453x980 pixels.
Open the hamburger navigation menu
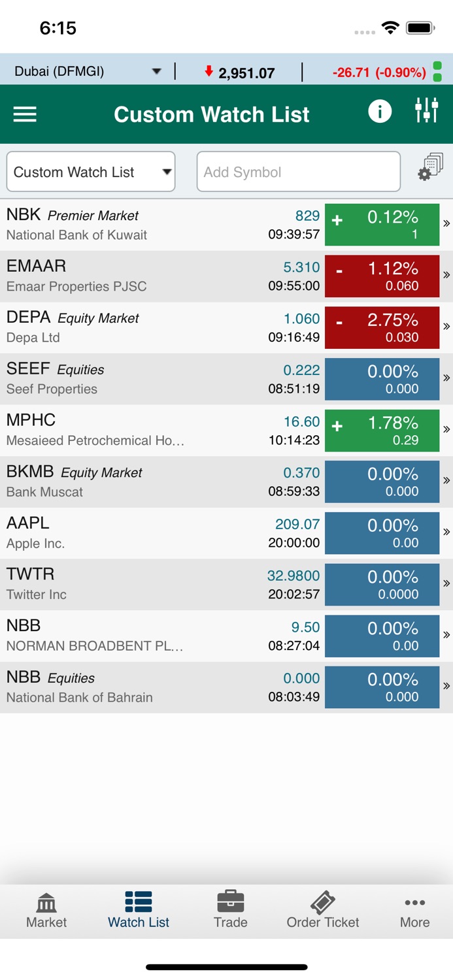[x=25, y=114]
